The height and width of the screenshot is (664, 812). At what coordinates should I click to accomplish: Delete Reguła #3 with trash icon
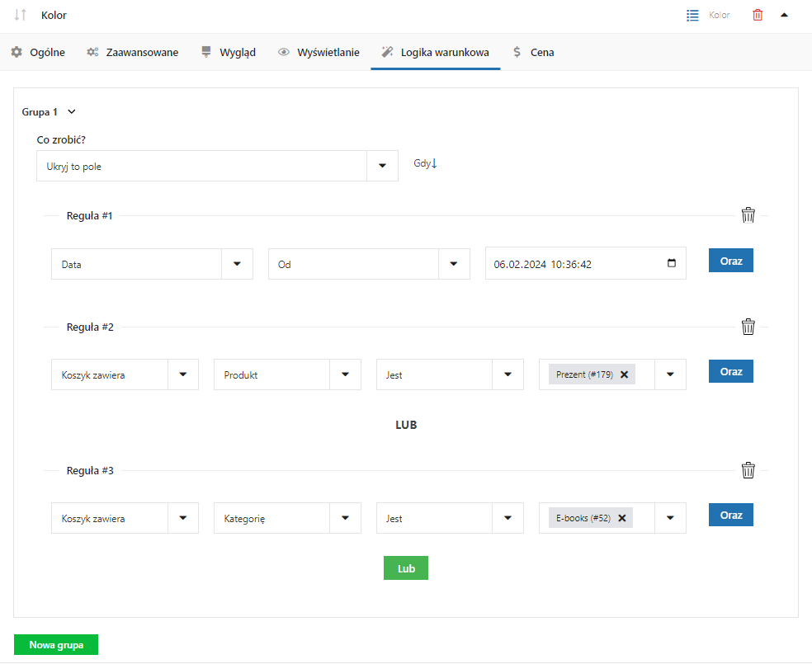click(748, 470)
